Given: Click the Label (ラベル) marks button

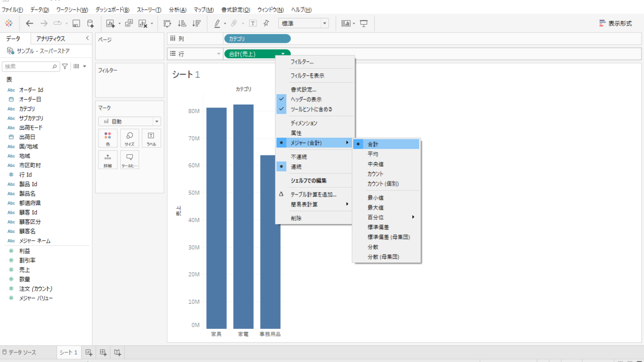Looking at the screenshot, I should point(151,138).
